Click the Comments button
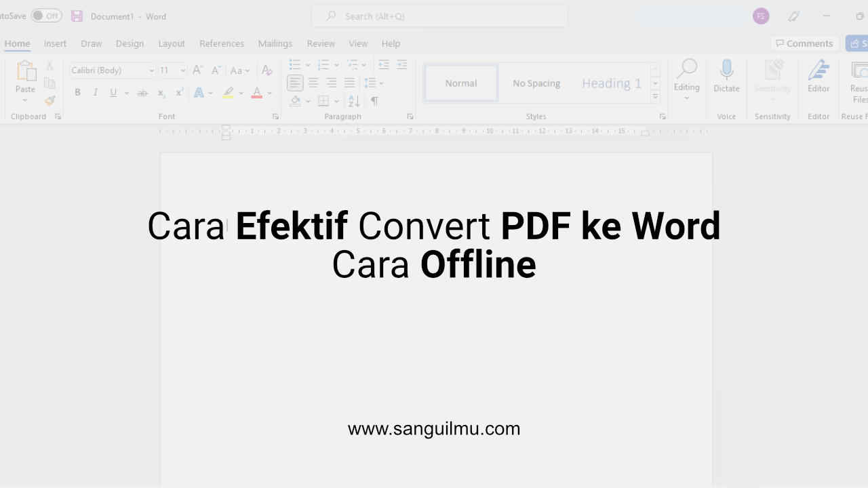This screenshot has width=868, height=488. click(805, 43)
